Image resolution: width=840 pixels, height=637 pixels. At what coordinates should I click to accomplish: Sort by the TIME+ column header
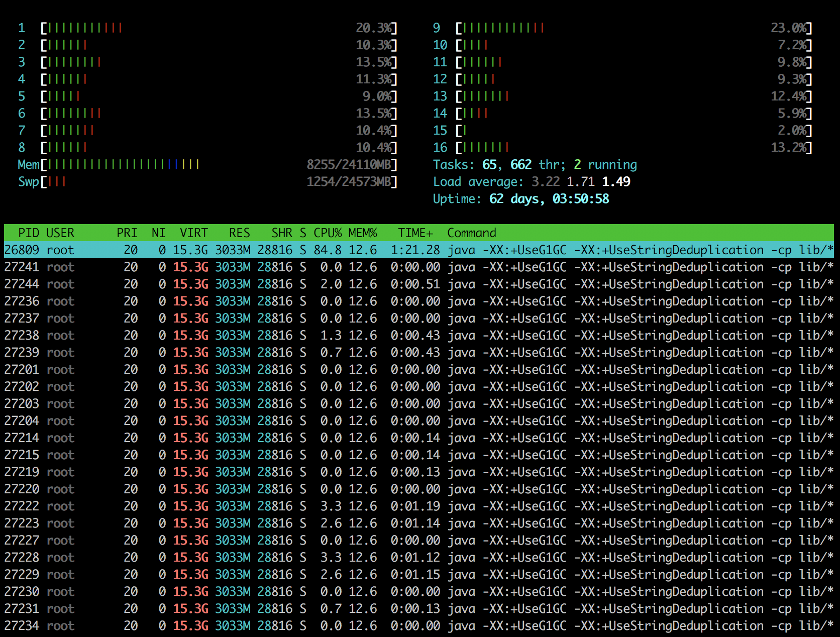tap(415, 233)
